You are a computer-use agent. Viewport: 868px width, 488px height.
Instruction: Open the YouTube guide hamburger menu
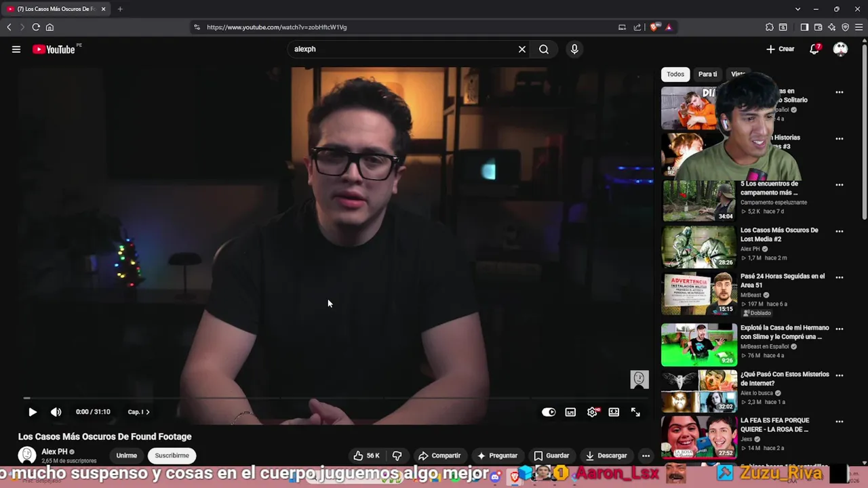point(16,49)
